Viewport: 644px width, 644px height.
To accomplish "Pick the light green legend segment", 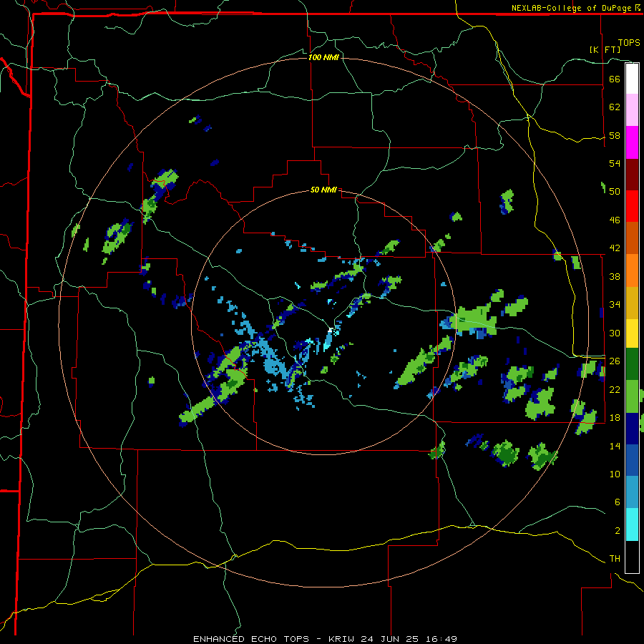I will tap(632, 396).
